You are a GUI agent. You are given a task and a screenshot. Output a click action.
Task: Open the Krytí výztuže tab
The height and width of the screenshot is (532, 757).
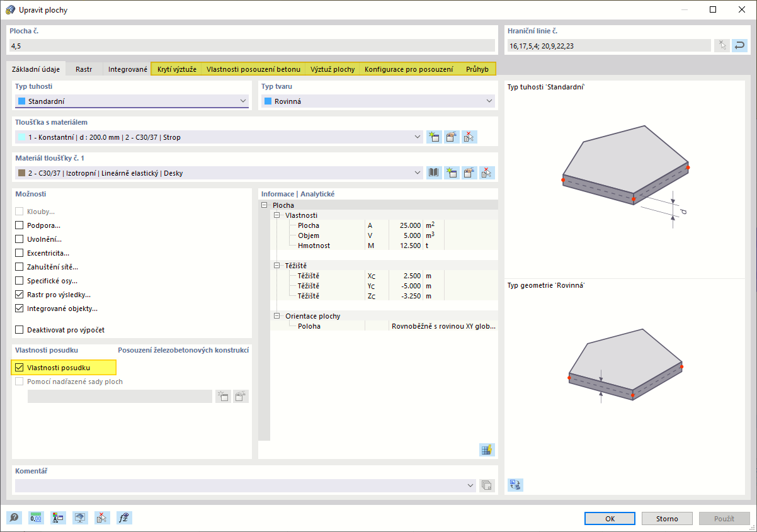[177, 69]
